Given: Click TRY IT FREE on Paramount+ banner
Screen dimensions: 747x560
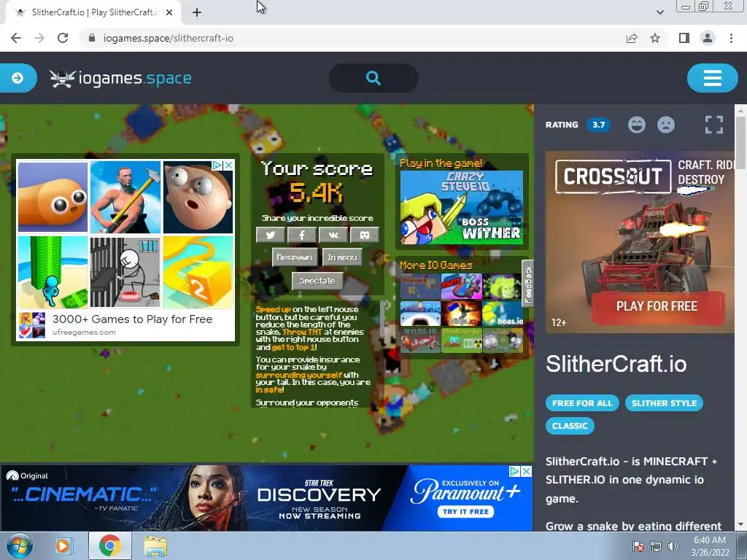Looking at the screenshot, I should pos(465,511).
